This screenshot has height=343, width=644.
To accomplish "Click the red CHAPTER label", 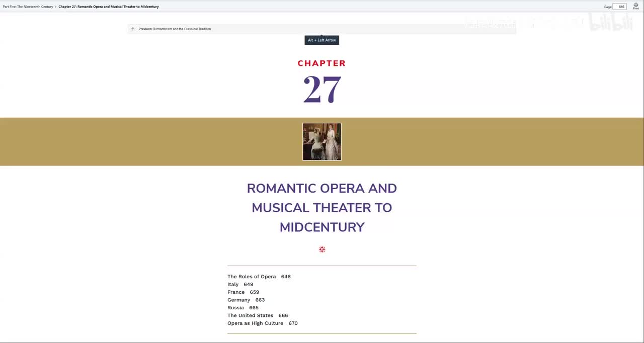I will tap(321, 63).
